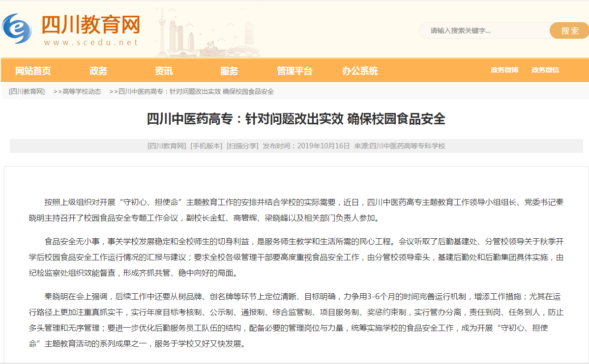Open the 服务 navigation menu item
Image resolution: width=589 pixels, height=364 pixels.
tap(229, 71)
